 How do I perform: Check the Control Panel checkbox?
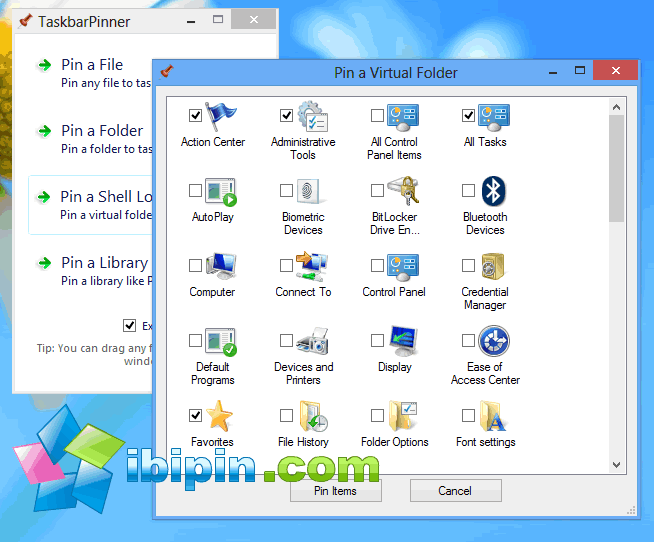tap(377, 265)
